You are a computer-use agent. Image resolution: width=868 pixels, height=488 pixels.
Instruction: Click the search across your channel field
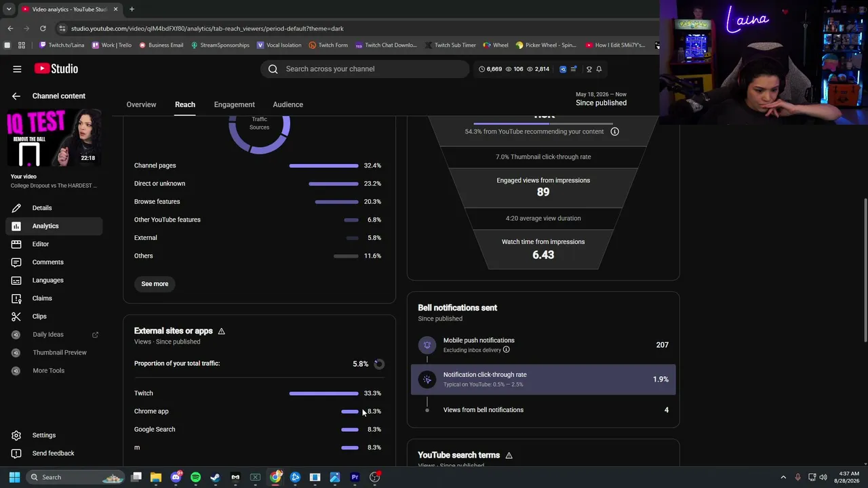(365, 69)
